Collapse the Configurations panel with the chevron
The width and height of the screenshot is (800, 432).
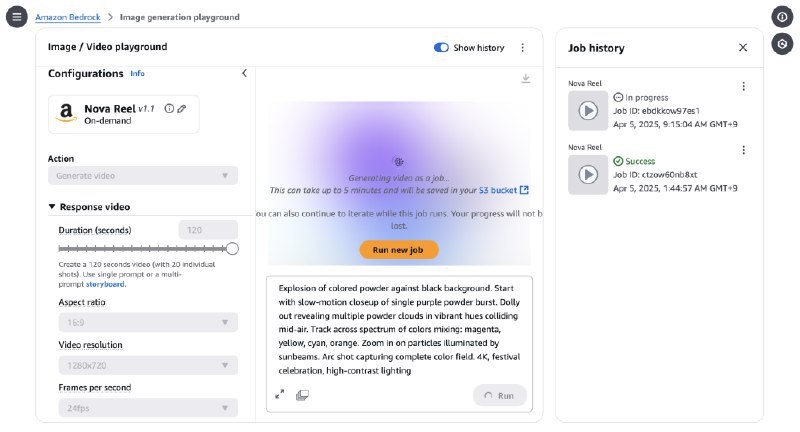point(244,73)
